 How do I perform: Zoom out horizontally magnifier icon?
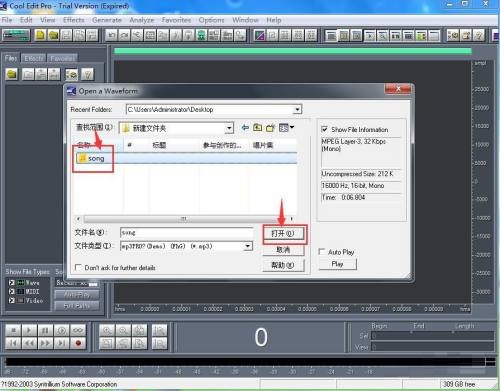click(123, 330)
